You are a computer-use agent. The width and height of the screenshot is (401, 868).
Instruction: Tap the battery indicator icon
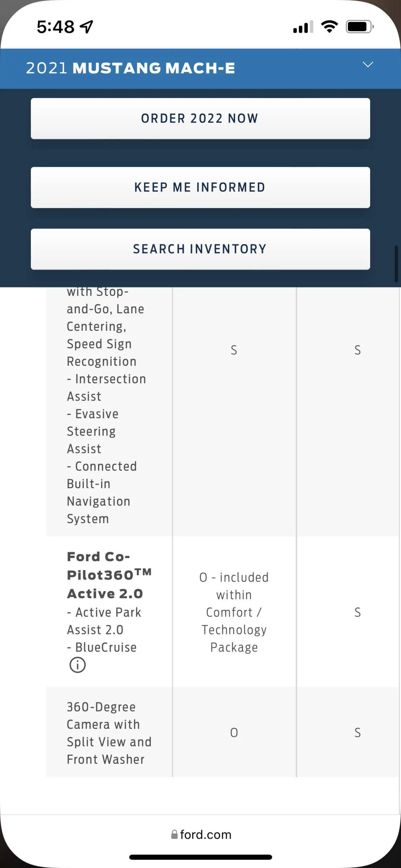tap(359, 26)
